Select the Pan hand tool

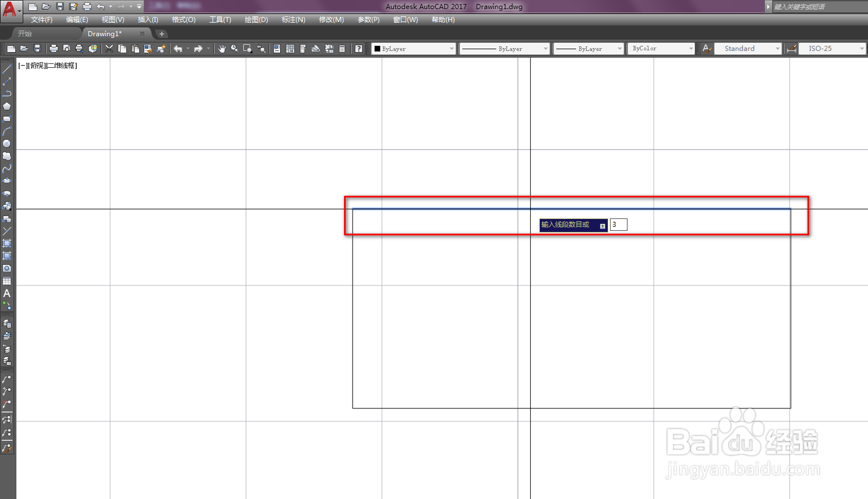[222, 49]
